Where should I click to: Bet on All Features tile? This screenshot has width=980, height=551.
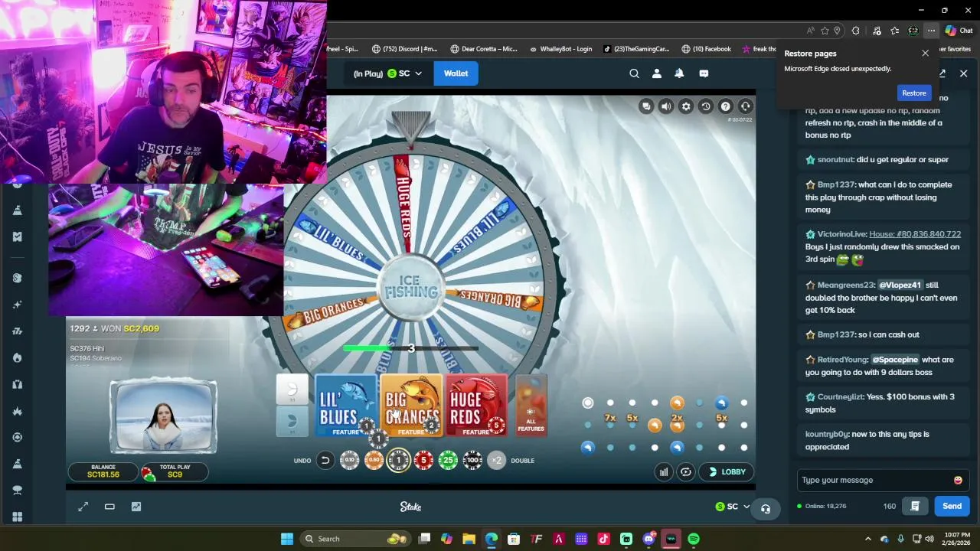click(x=531, y=406)
